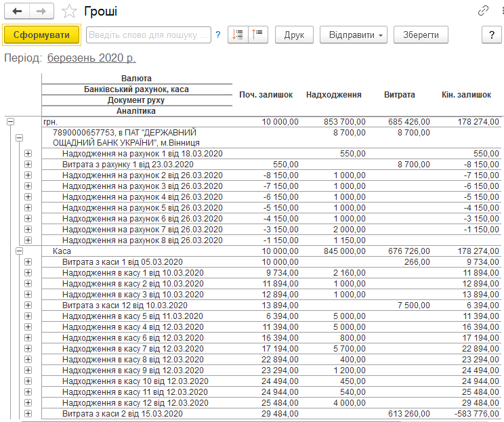Expand Надходження в касу 8 від 12.03.2020

coord(28,359)
